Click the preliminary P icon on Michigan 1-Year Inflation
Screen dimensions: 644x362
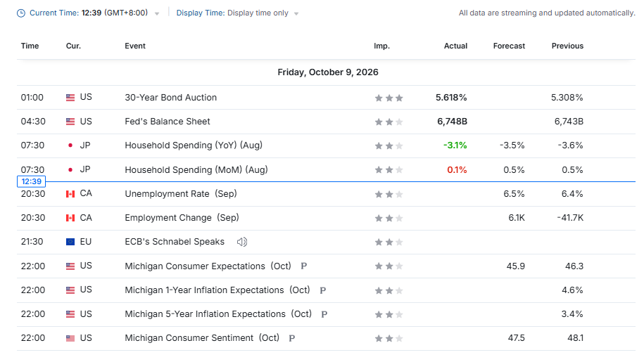pos(323,290)
